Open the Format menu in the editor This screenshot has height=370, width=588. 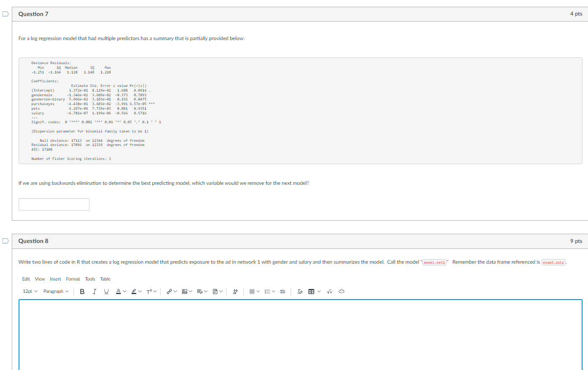[x=73, y=279]
